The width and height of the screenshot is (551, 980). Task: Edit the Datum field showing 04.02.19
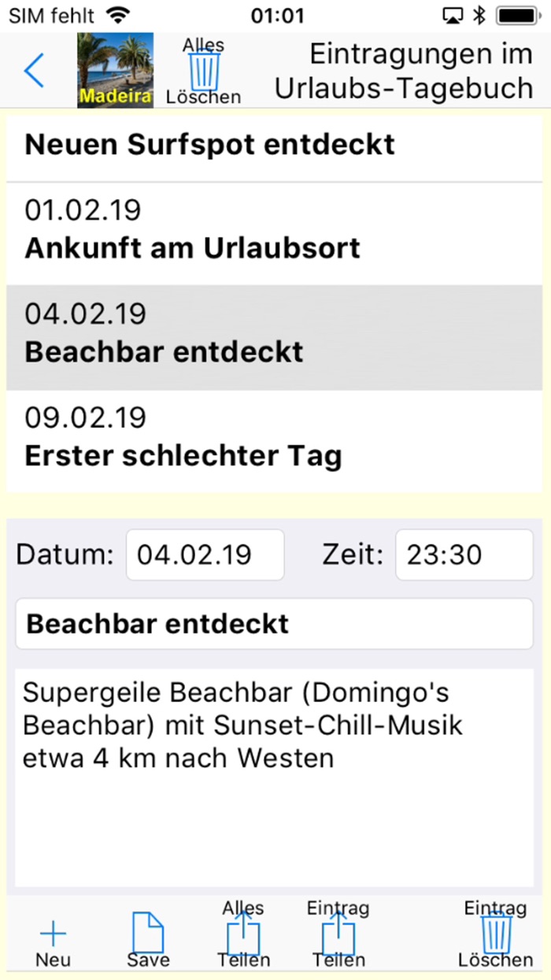[205, 555]
